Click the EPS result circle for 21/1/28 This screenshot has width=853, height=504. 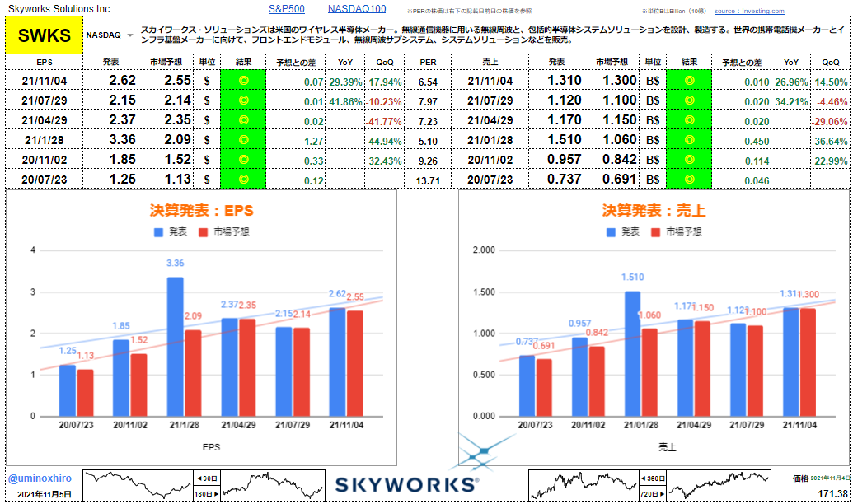pyautogui.click(x=243, y=140)
